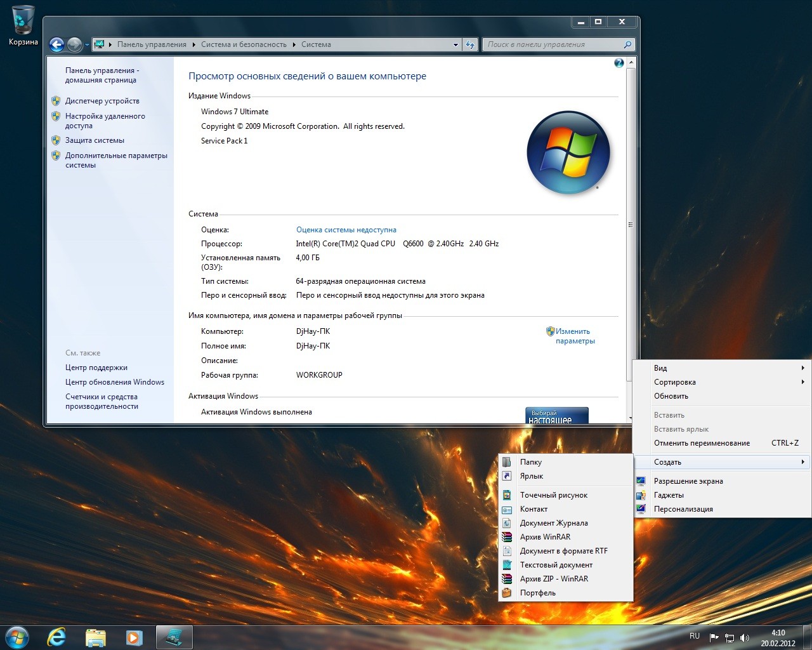
Task: Click the icon next to Гаджеты
Action: click(641, 495)
